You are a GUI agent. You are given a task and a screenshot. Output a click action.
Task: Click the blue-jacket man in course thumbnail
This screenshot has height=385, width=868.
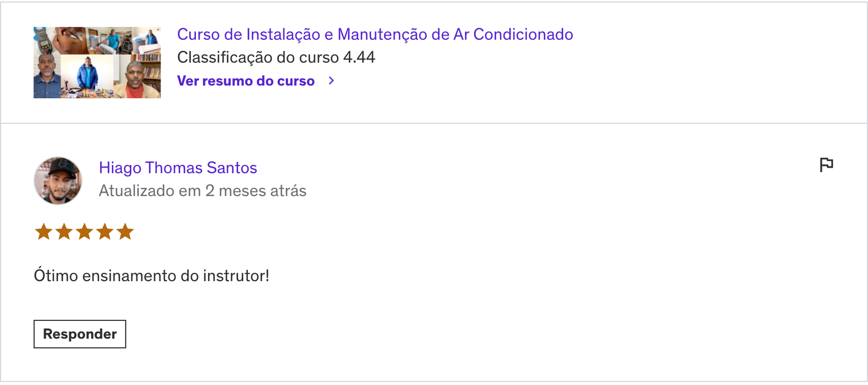88,73
